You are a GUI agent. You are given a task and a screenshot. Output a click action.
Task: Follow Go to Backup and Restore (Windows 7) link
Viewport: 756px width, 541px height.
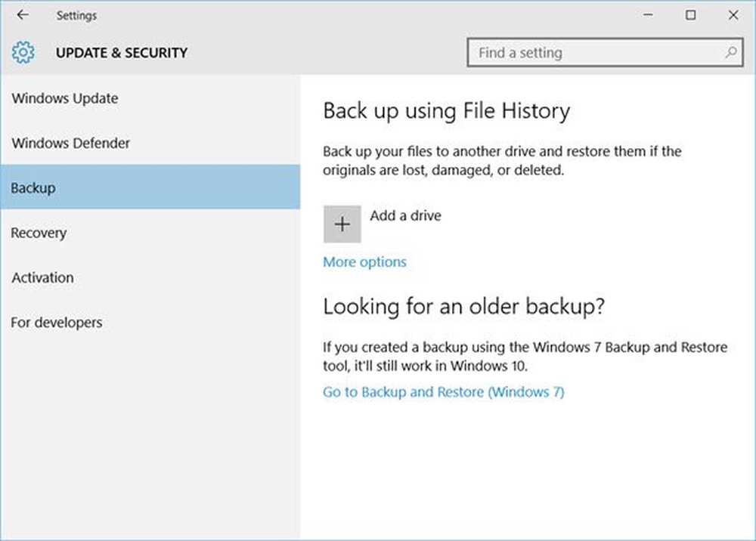click(443, 392)
